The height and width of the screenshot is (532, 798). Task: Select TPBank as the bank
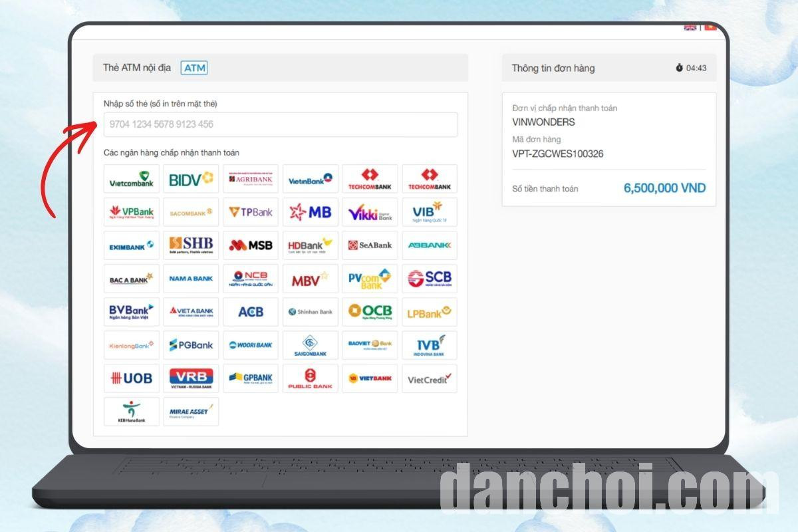[x=251, y=212]
